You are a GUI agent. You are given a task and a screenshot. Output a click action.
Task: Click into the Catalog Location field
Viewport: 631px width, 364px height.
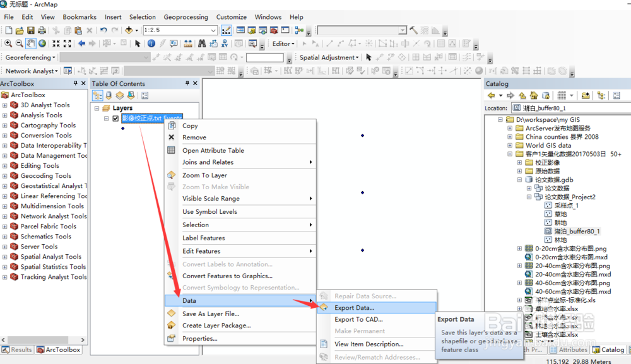(x=572, y=108)
